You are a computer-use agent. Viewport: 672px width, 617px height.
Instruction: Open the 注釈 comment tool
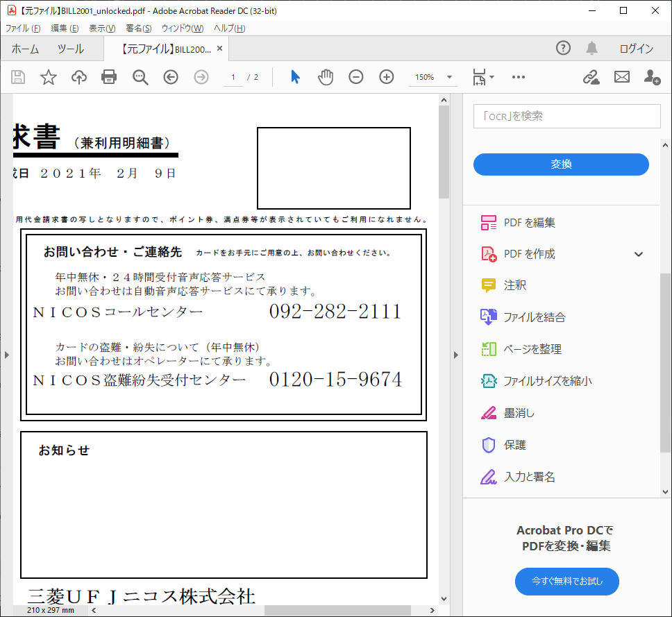click(504, 285)
